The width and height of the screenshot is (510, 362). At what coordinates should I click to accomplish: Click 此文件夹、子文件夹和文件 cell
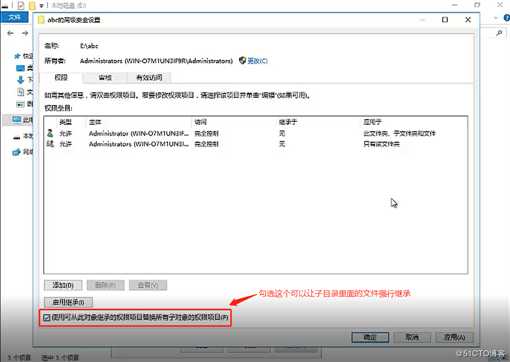click(399, 133)
